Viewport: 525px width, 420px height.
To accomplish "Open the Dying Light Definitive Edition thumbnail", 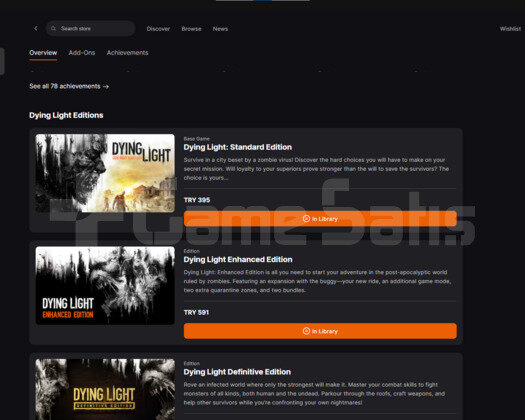I will coord(105,389).
